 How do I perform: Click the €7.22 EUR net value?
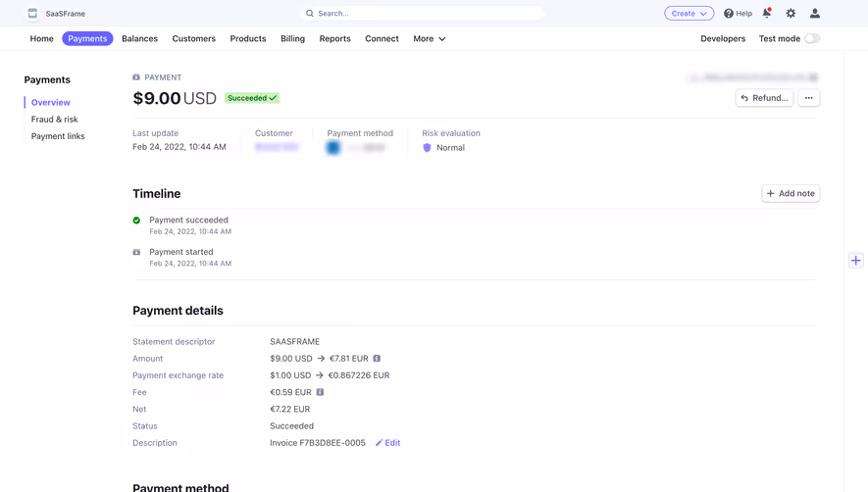290,410
